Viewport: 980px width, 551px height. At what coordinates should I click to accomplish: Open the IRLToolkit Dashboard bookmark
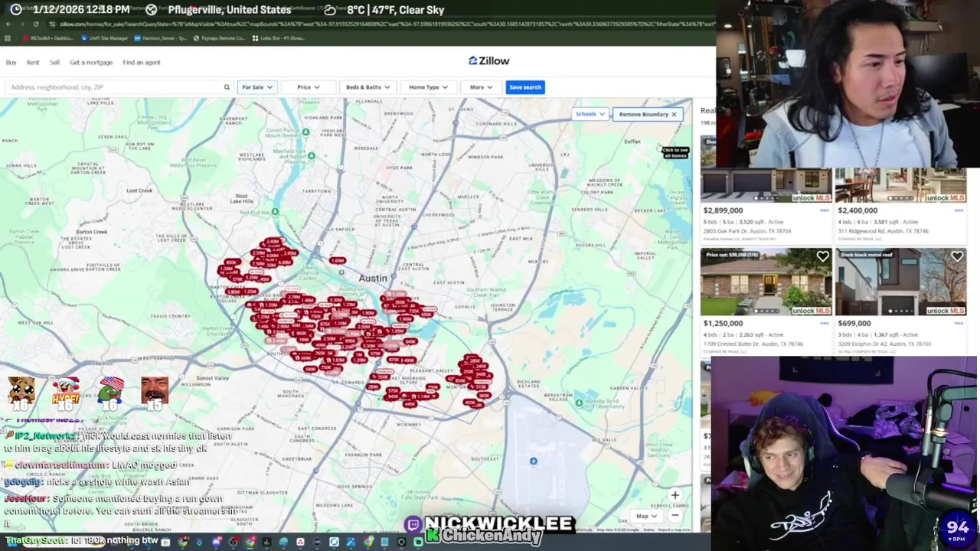pos(47,37)
